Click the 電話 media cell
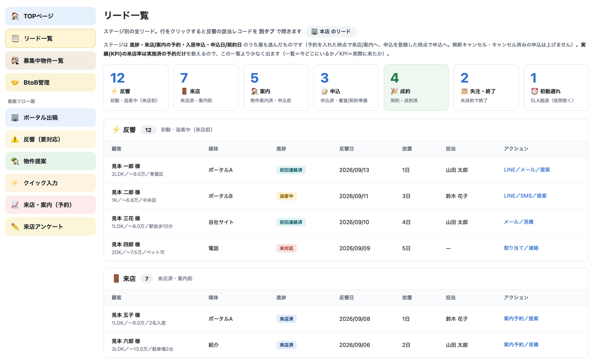Screen dimensions: 599x364 (x=214, y=248)
